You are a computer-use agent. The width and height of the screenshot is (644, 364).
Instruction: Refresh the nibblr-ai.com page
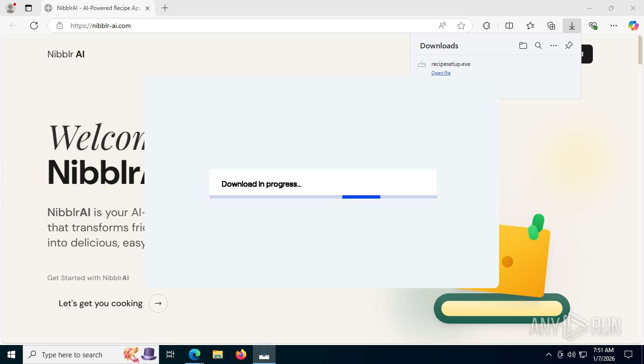[34, 26]
